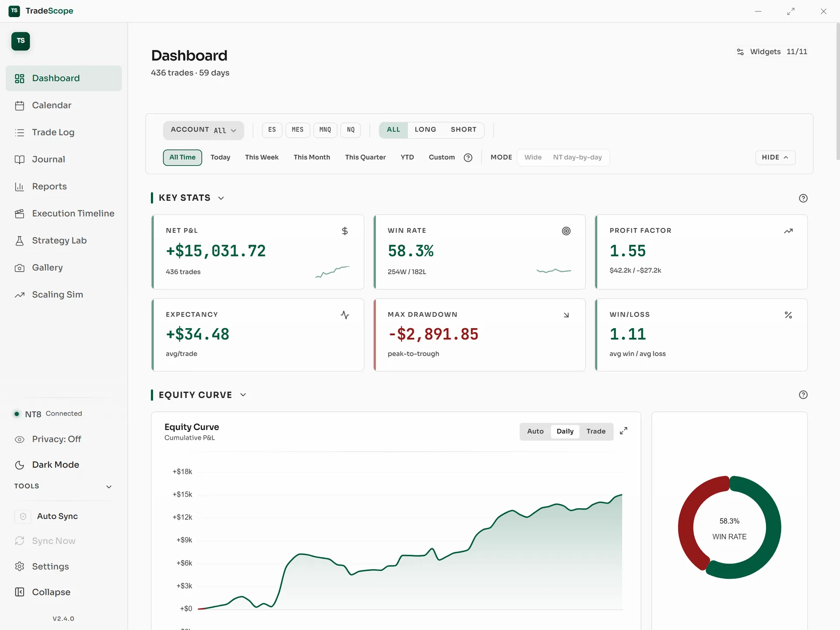
Task: Click the dollar icon on Net P&L card
Action: click(345, 231)
